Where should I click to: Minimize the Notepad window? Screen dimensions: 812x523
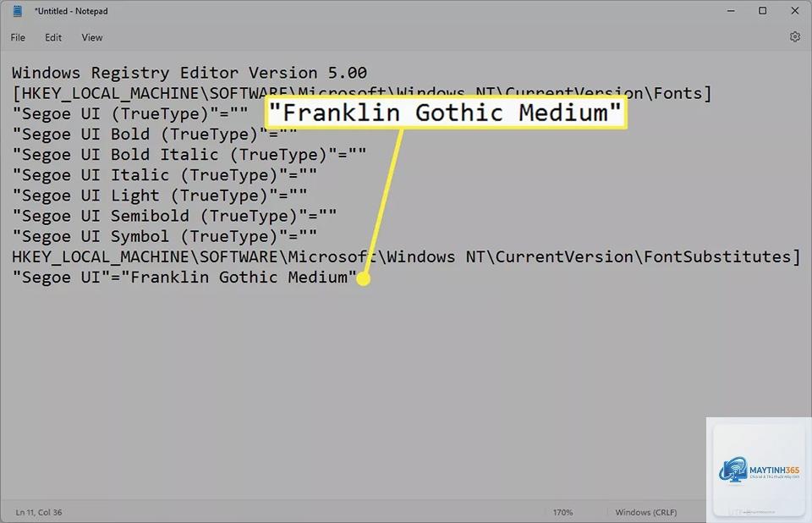(731, 11)
